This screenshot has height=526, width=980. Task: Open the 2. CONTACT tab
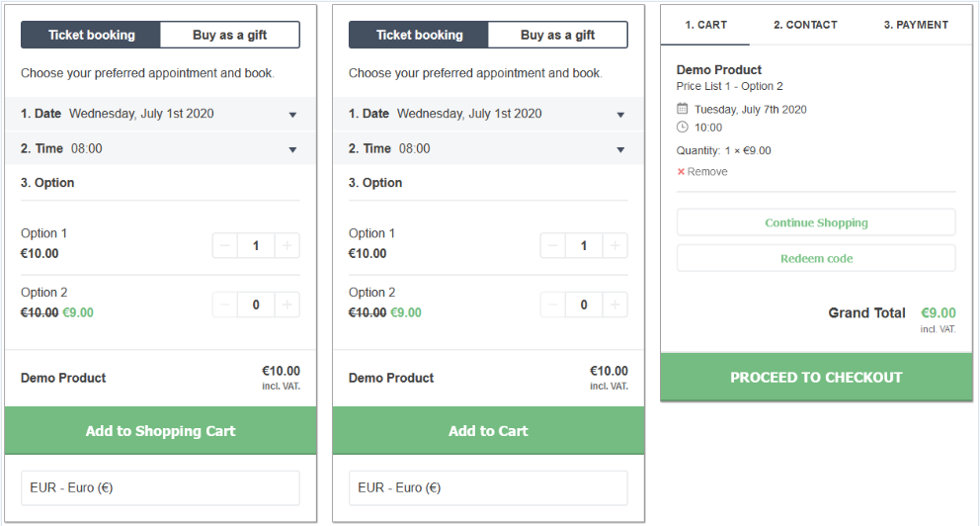(805, 25)
